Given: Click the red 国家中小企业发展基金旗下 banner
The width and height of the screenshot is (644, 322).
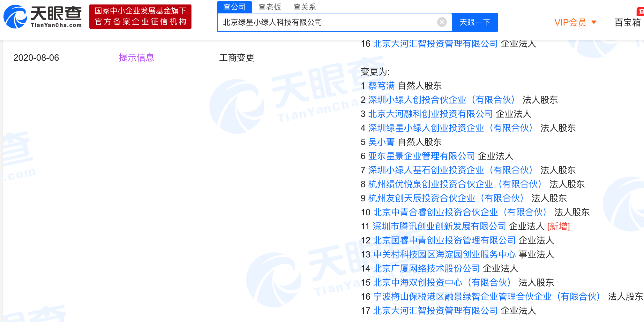Looking at the screenshot, I should pos(140,17).
